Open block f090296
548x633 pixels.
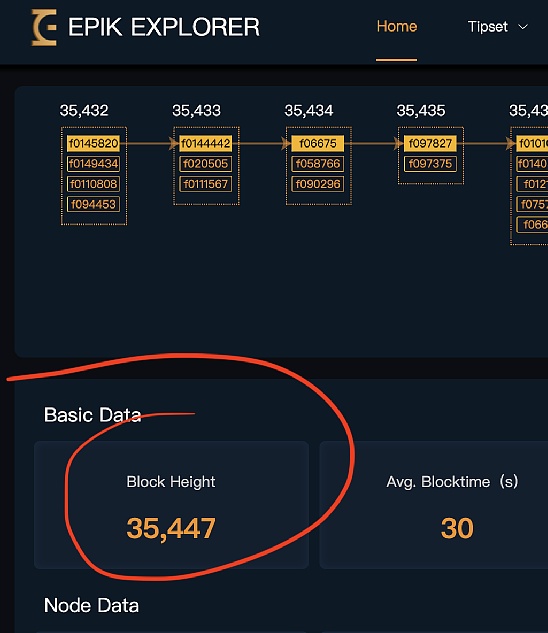point(318,184)
